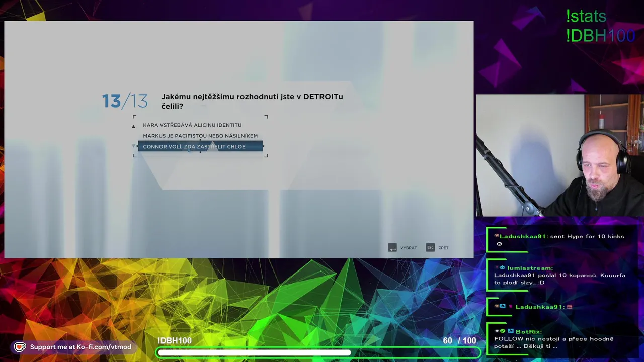Choose highlighted answer Connor volí, zda zastřelit Chloe
This screenshot has height=362, width=644.
pos(200,147)
